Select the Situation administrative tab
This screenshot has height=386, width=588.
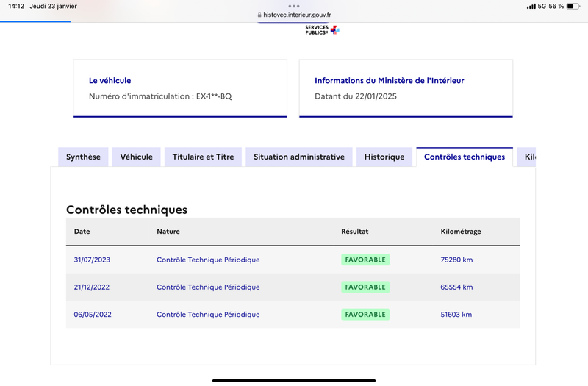click(x=299, y=157)
